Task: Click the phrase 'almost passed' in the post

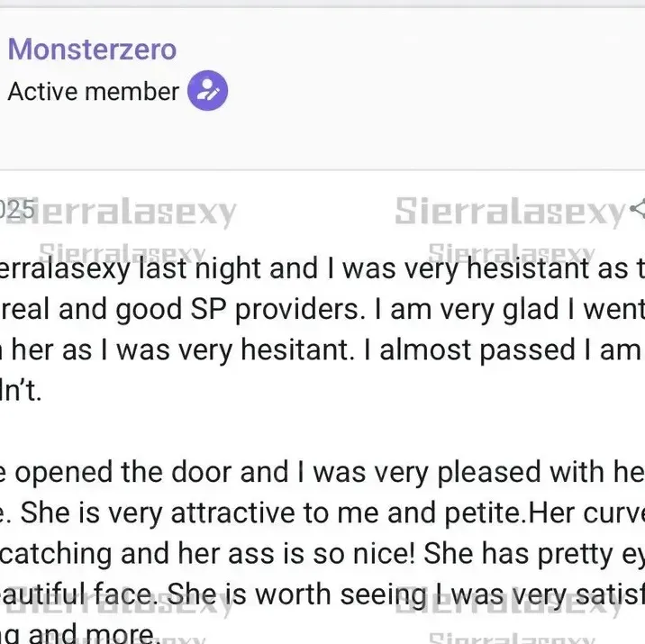Action: coord(477,350)
